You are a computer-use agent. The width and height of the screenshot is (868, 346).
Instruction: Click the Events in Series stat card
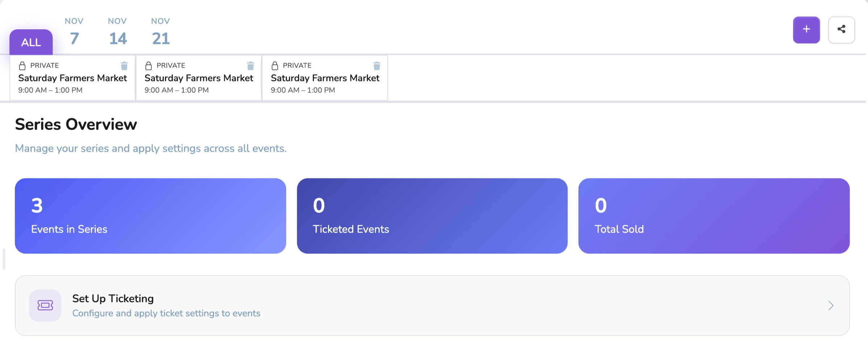click(x=150, y=216)
